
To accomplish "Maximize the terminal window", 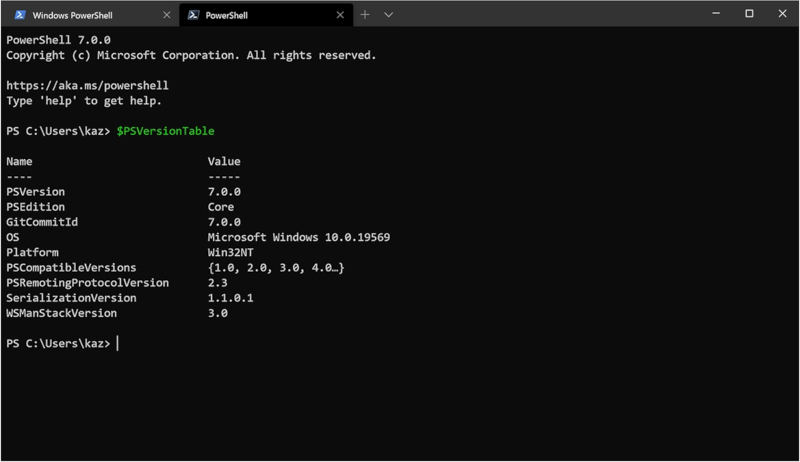I will [749, 13].
